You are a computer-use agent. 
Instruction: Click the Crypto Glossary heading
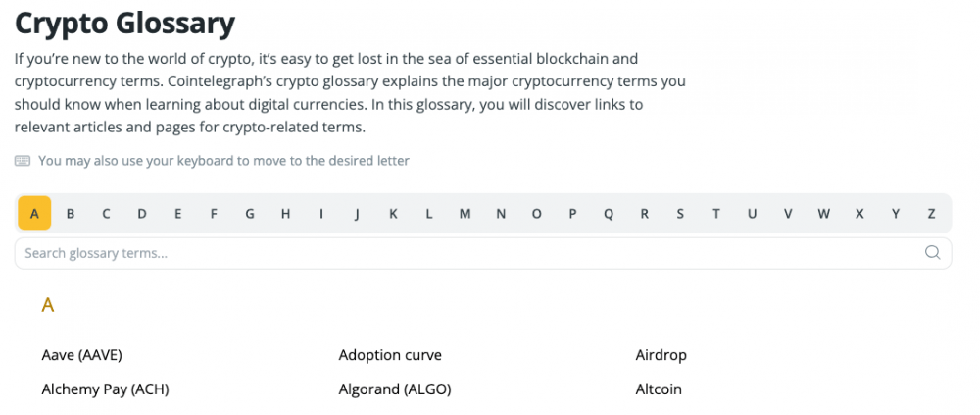125,24
